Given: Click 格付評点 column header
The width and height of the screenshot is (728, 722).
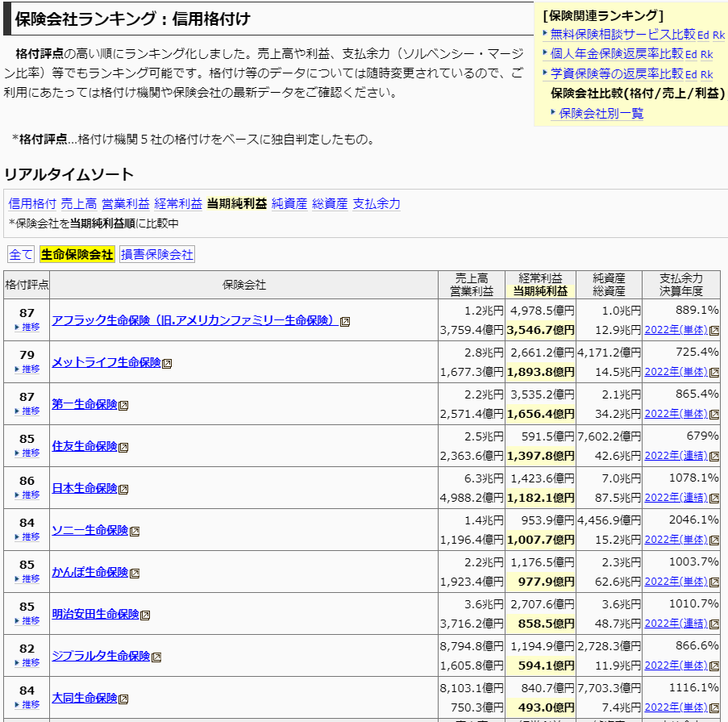Looking at the screenshot, I should (x=27, y=285).
